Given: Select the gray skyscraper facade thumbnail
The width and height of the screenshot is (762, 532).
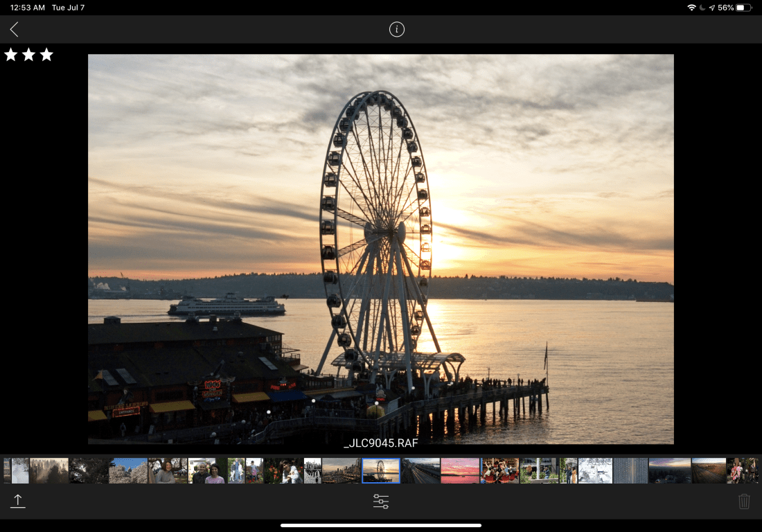Looking at the screenshot, I should 630,470.
